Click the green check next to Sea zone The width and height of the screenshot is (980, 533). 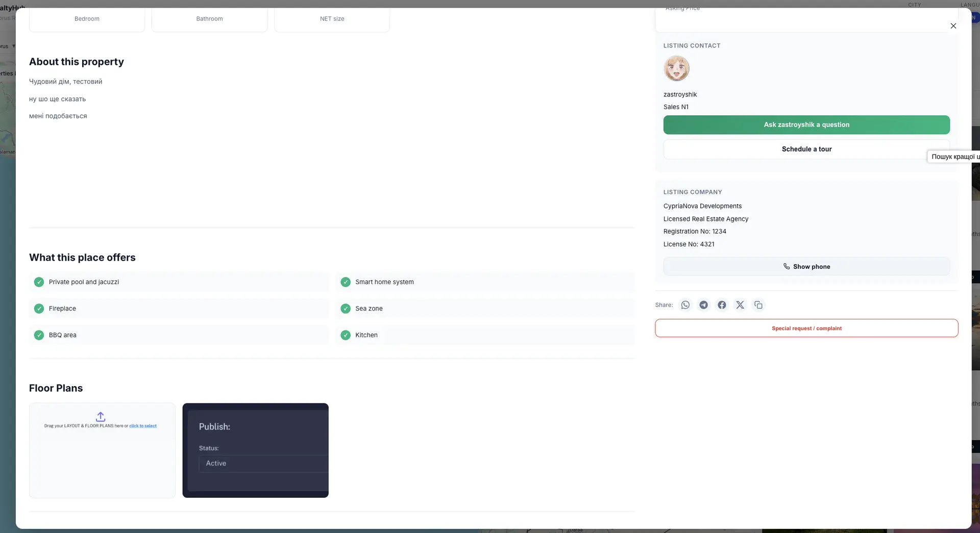click(346, 309)
